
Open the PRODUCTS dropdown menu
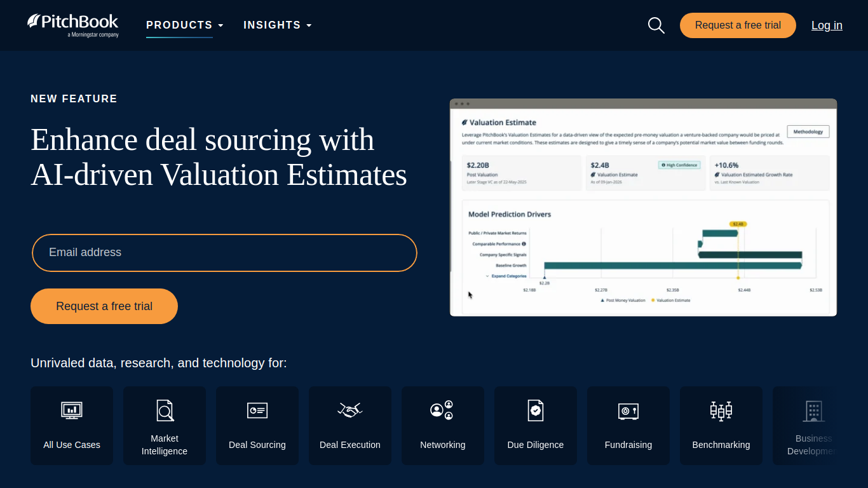185,25
